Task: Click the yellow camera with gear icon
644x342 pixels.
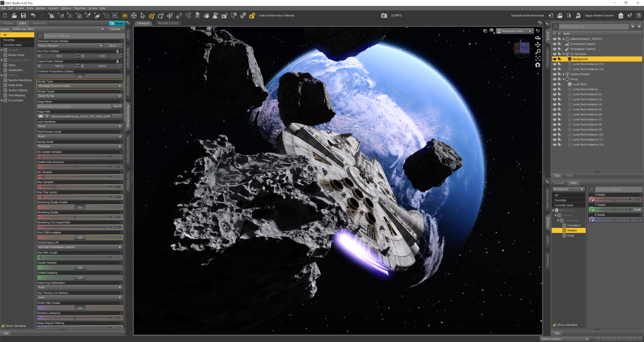Action: [x=252, y=16]
